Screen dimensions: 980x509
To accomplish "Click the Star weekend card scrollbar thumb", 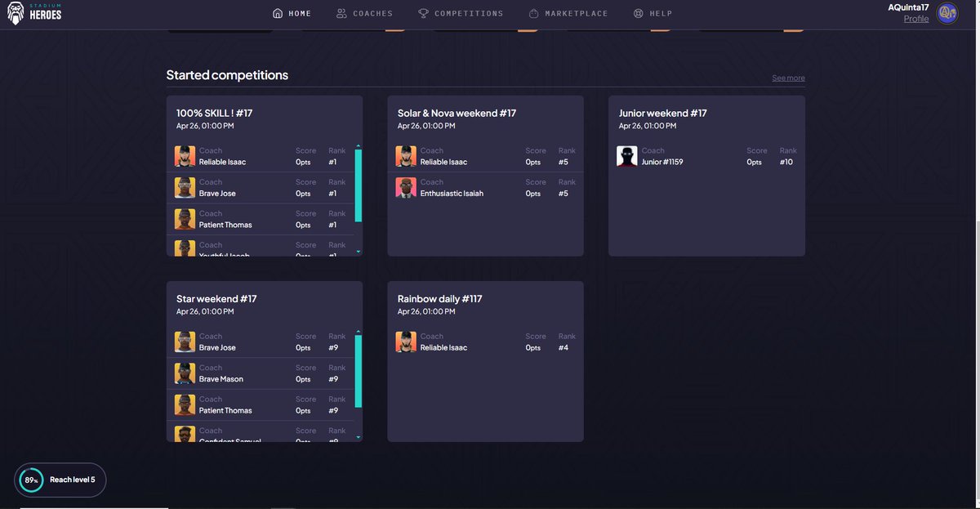I will coord(358,372).
